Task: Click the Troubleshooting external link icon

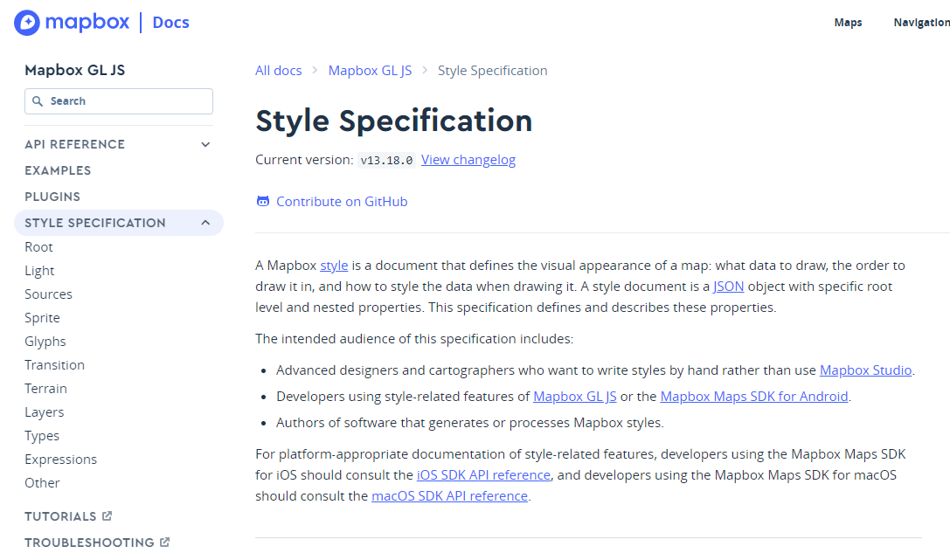Action: click(165, 542)
